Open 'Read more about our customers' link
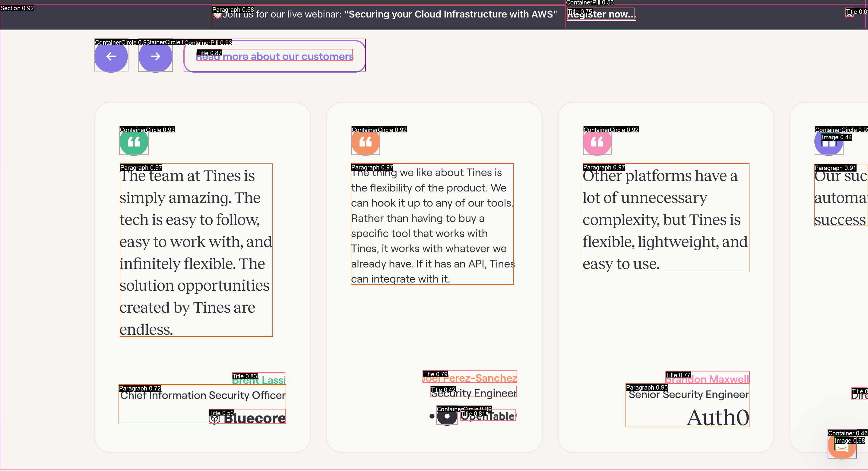 coord(275,56)
